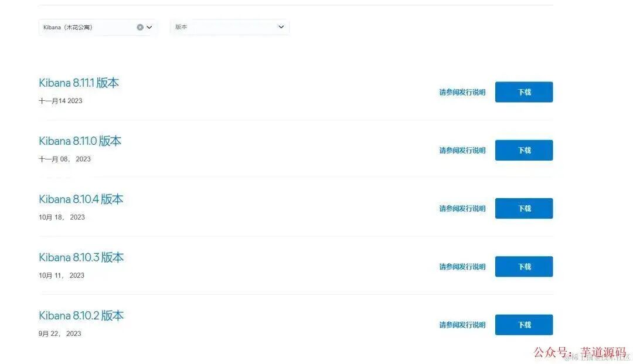View release notes for Kibana 8.10.4
This screenshot has width=633, height=364.
tap(462, 208)
